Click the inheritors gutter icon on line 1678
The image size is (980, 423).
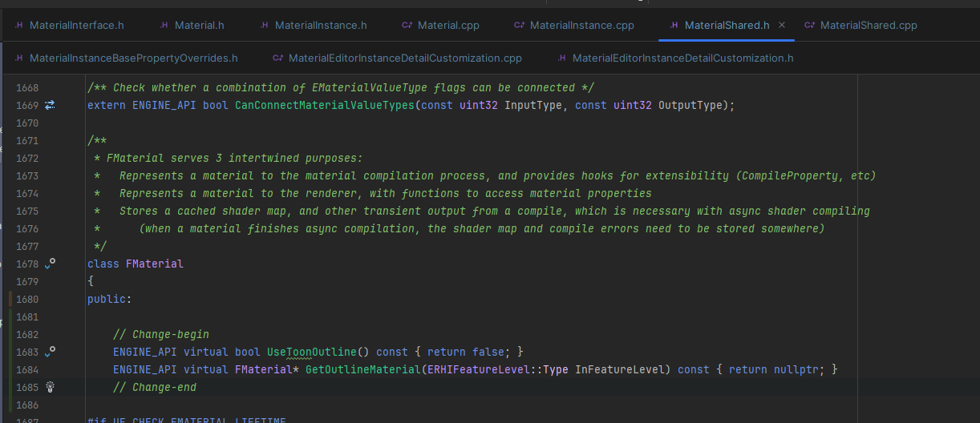click(50, 263)
